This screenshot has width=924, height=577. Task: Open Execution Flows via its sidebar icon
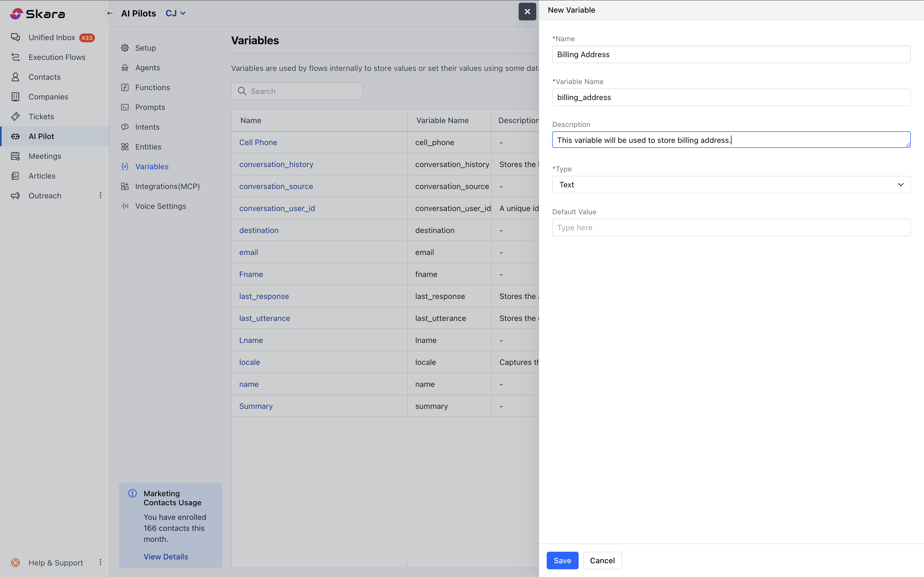[x=15, y=57]
